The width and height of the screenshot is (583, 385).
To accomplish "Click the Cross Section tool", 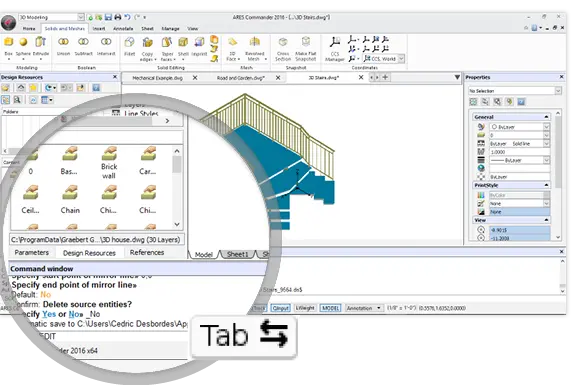I will click(x=283, y=49).
